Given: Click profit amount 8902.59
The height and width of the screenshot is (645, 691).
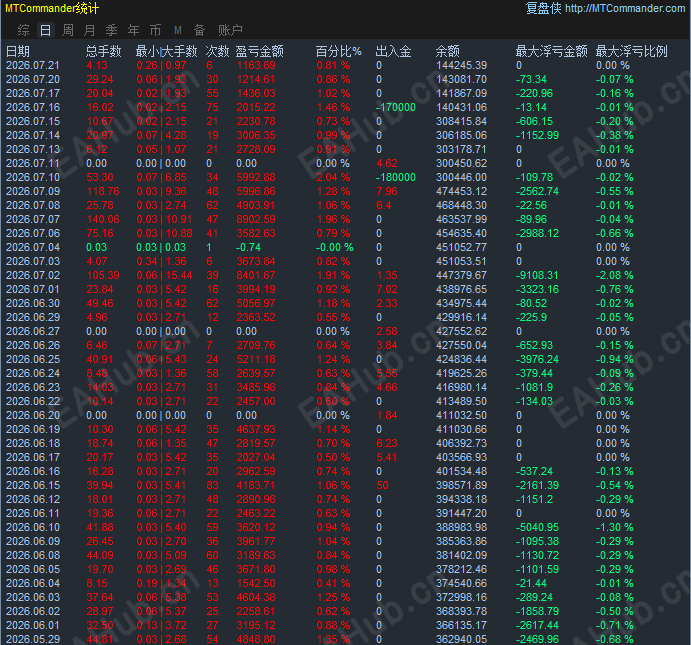Looking at the screenshot, I should tap(256, 219).
